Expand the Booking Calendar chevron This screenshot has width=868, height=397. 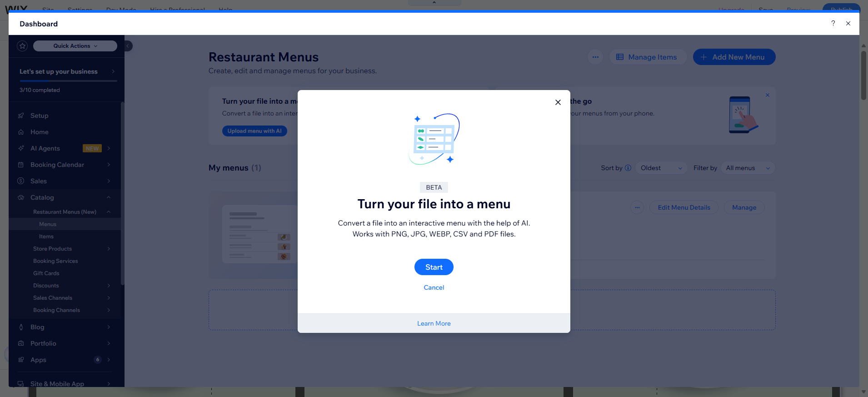[109, 165]
